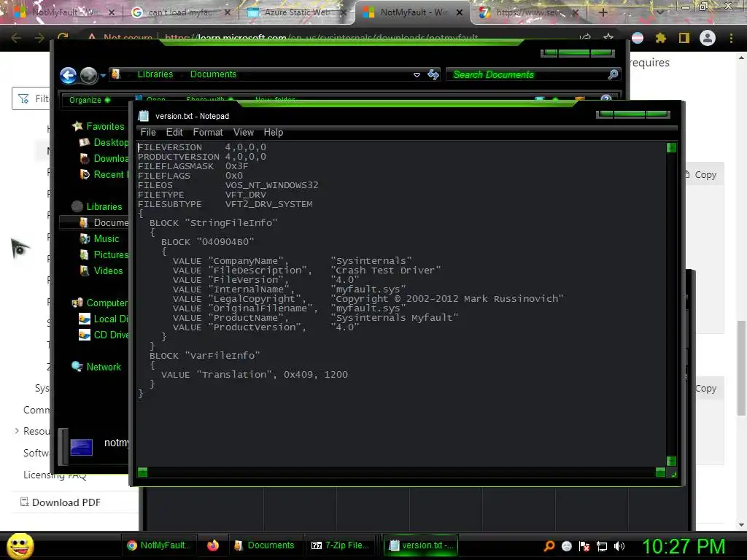
Task: Click the magnifier icon in Search Documents
Action: click(x=613, y=74)
